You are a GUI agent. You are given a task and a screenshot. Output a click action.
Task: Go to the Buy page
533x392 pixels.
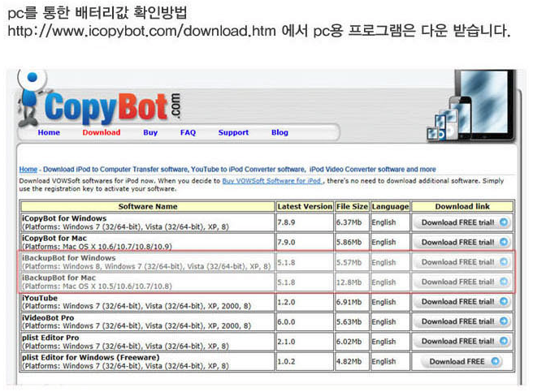tap(150, 132)
